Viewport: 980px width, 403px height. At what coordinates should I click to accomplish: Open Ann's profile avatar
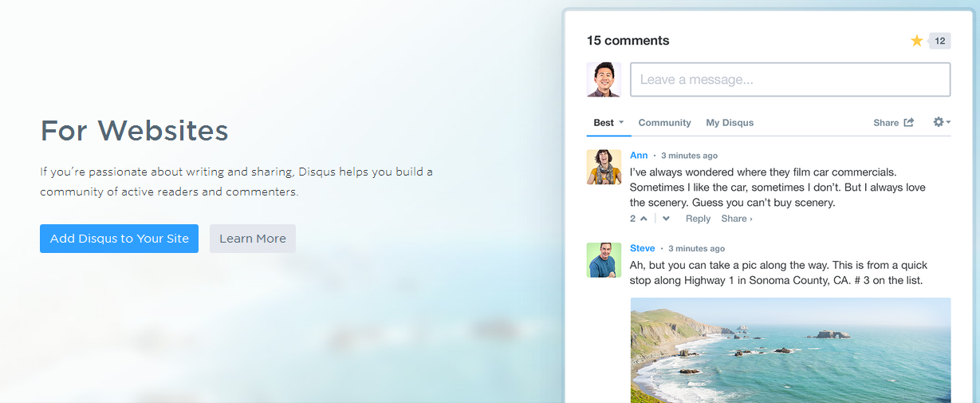pos(604,167)
